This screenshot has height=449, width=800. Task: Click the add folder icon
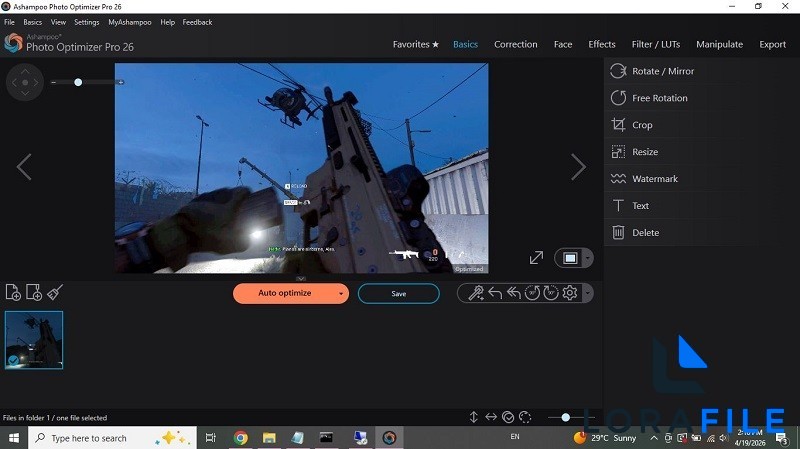point(34,292)
